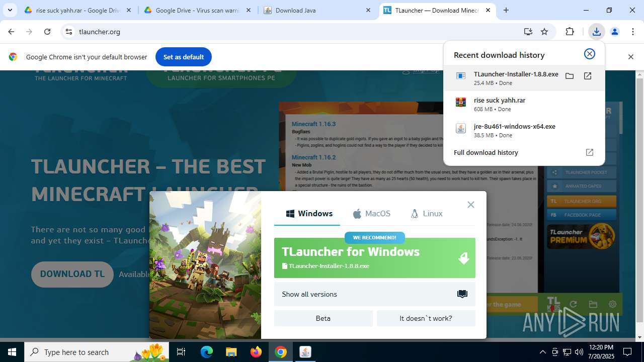The height and width of the screenshot is (362, 644).
Task: Open the Windows Start menu
Action: pos(12,352)
